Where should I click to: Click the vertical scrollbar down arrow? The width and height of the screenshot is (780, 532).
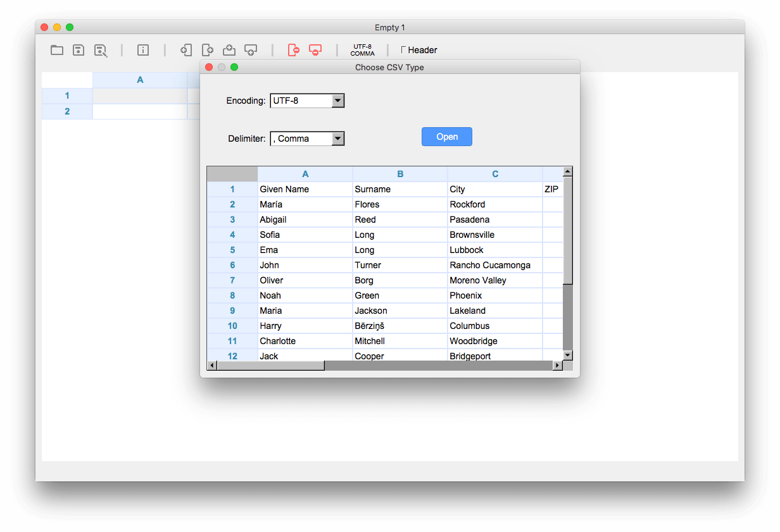click(568, 356)
